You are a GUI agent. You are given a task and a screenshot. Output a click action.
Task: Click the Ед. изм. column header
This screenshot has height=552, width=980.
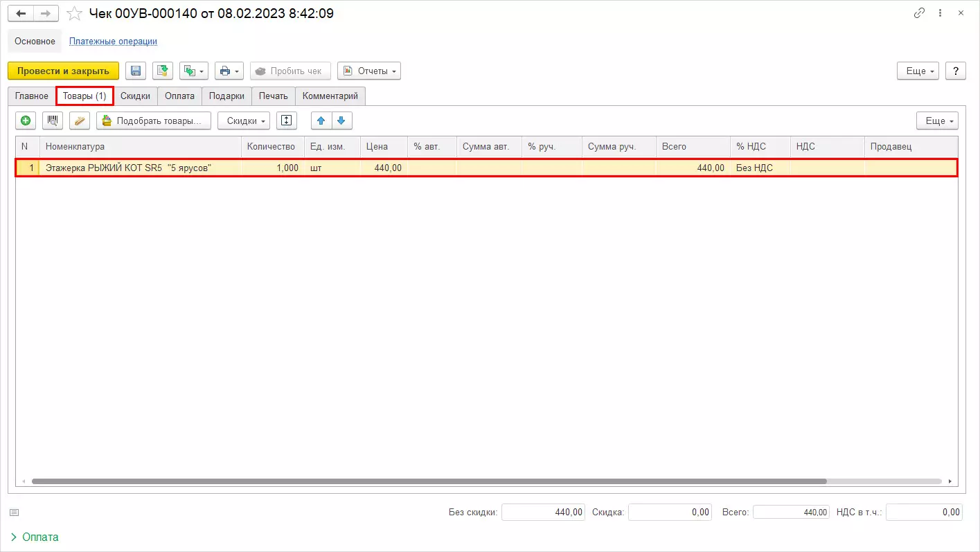click(332, 146)
